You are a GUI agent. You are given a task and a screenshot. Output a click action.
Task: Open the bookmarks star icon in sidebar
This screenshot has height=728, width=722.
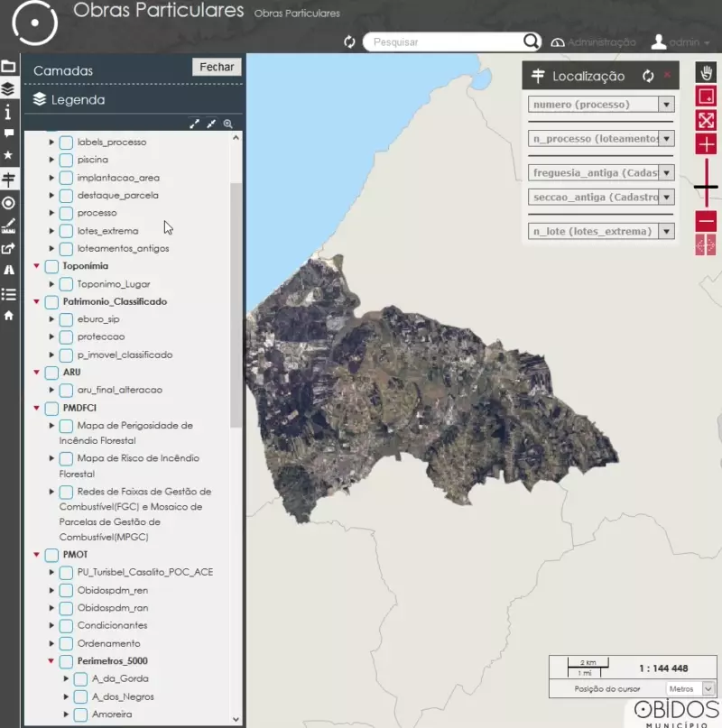pos(9,156)
